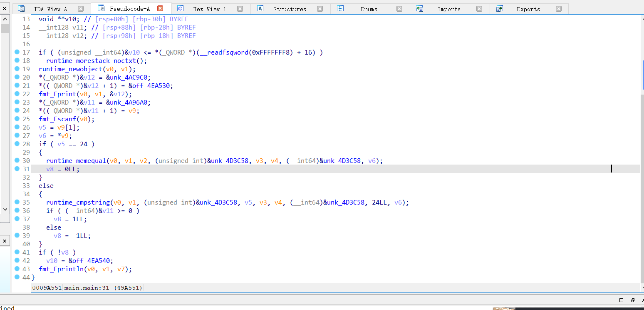The height and width of the screenshot is (310, 644).
Task: Close the Structures tab
Action: tap(320, 9)
